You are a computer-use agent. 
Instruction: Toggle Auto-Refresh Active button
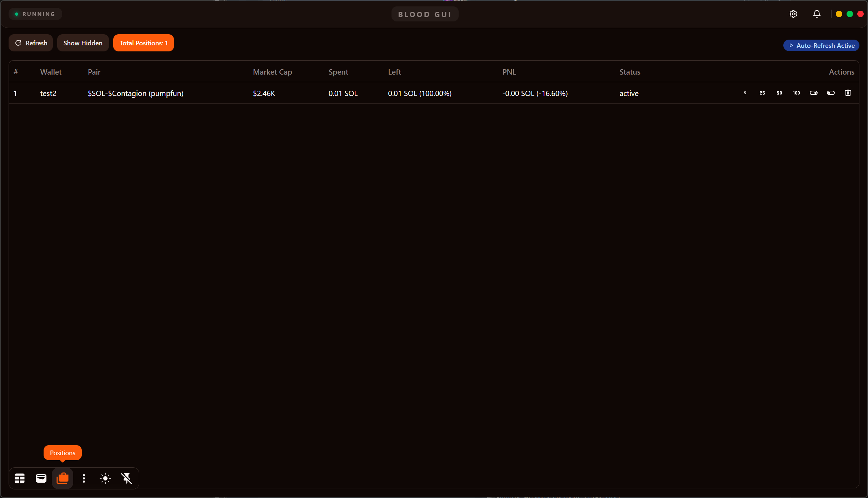(x=821, y=45)
